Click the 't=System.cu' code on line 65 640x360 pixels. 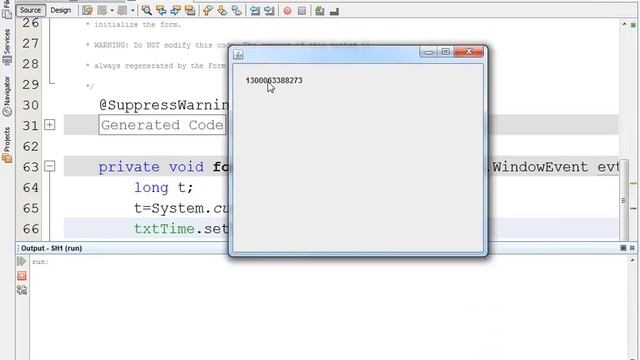[181, 209]
